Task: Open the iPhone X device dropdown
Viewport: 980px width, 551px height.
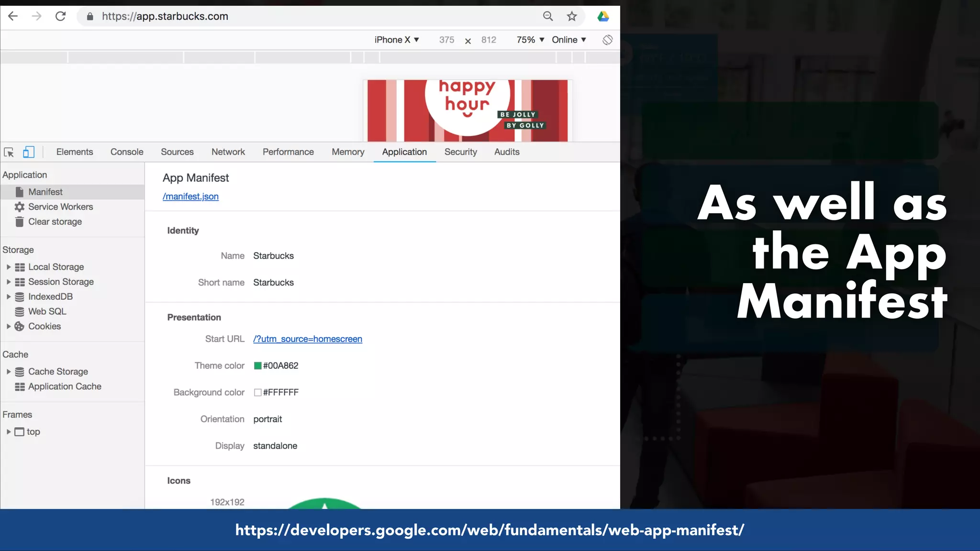Action: point(397,40)
